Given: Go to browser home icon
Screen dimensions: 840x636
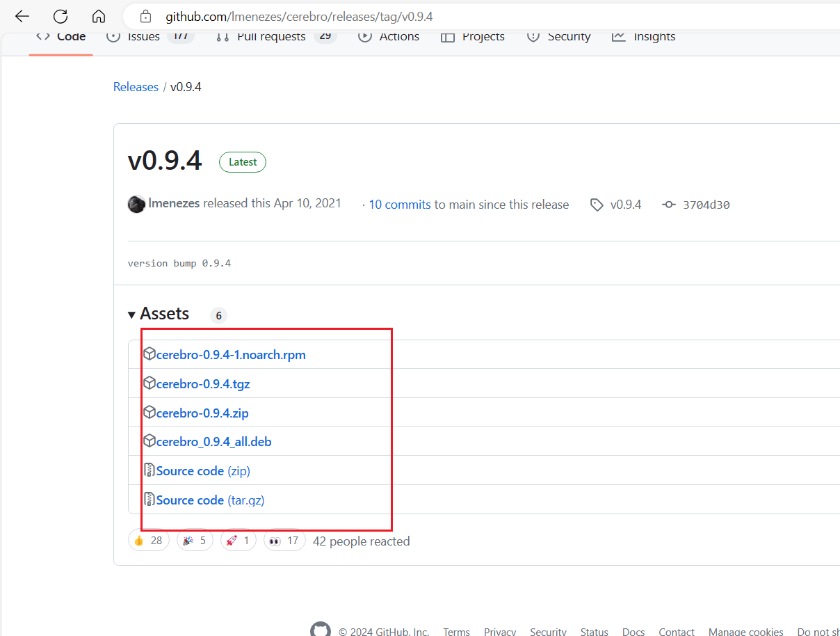Looking at the screenshot, I should [99, 16].
